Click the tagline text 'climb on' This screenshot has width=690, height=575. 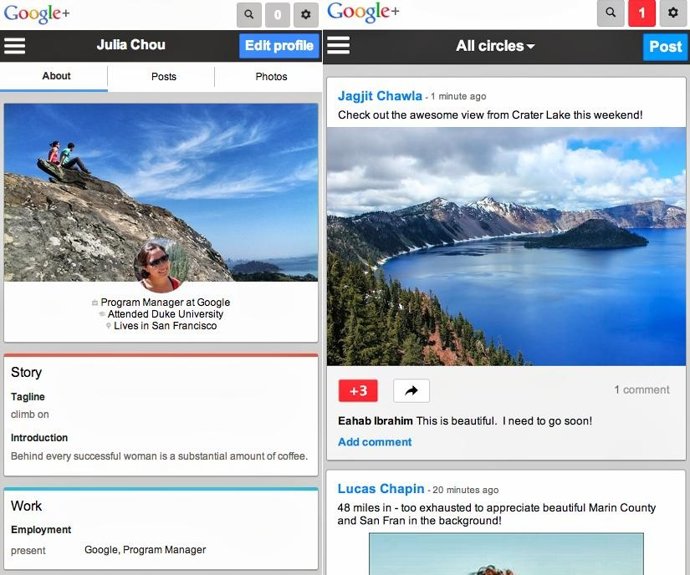pyautogui.click(x=30, y=414)
